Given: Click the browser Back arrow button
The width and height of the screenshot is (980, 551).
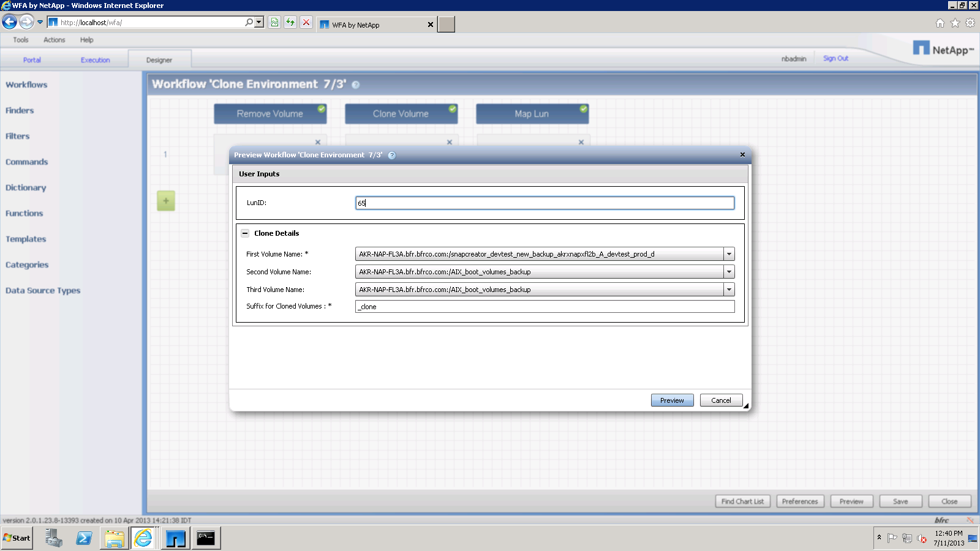Looking at the screenshot, I should point(9,23).
